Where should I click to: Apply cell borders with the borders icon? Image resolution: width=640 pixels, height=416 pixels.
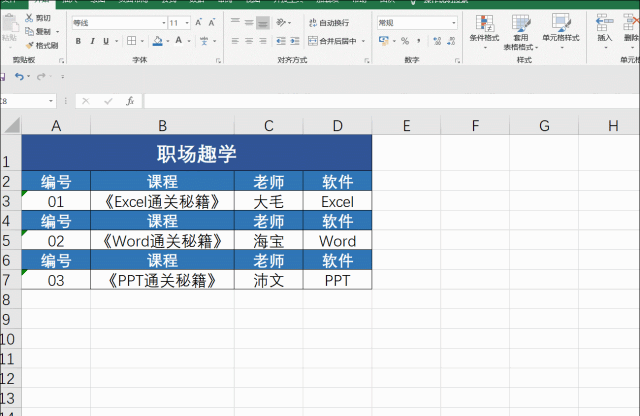pyautogui.click(x=131, y=41)
